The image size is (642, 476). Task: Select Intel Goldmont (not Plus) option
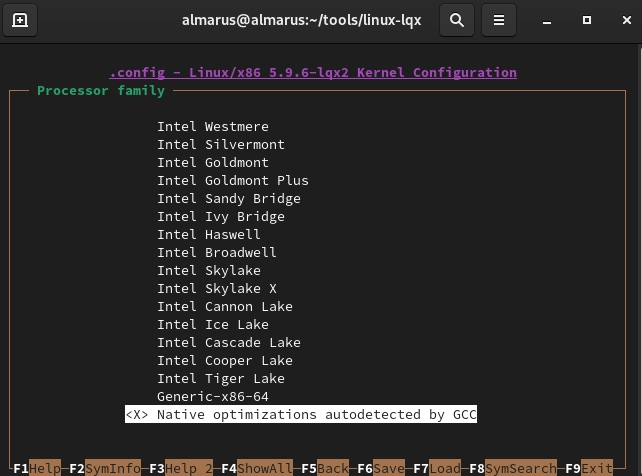click(x=213, y=162)
